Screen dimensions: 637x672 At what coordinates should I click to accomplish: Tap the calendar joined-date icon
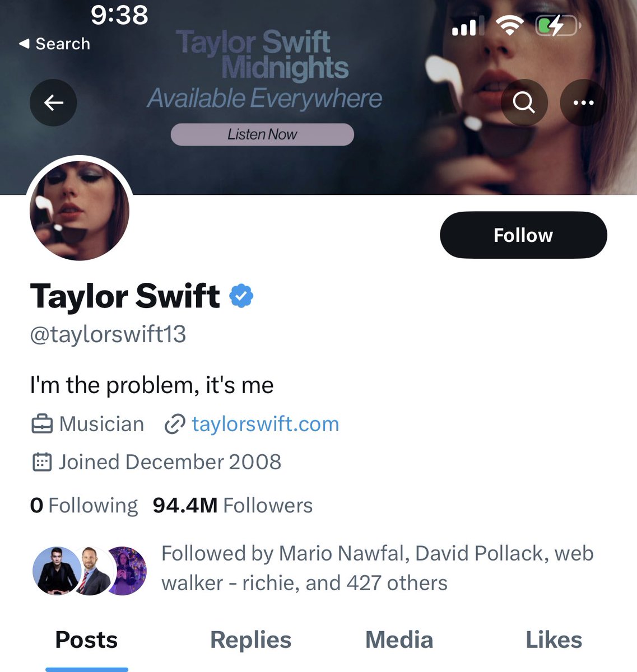[x=41, y=462]
